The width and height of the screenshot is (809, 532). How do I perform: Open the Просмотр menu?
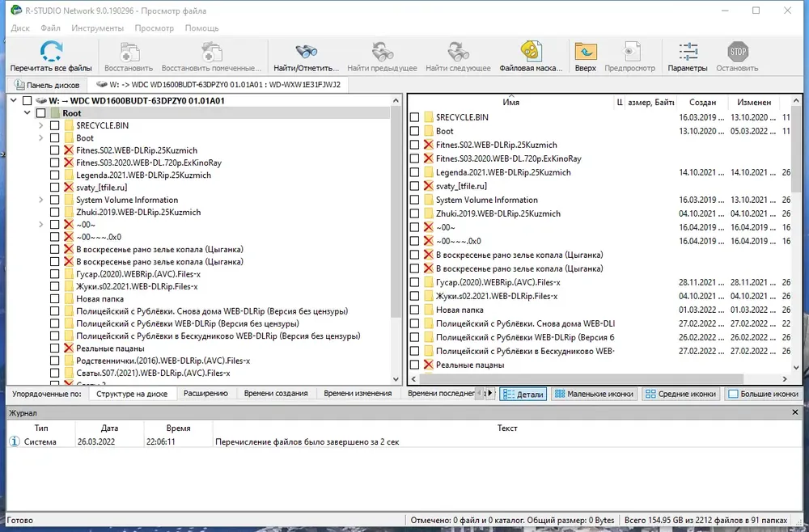coord(155,27)
